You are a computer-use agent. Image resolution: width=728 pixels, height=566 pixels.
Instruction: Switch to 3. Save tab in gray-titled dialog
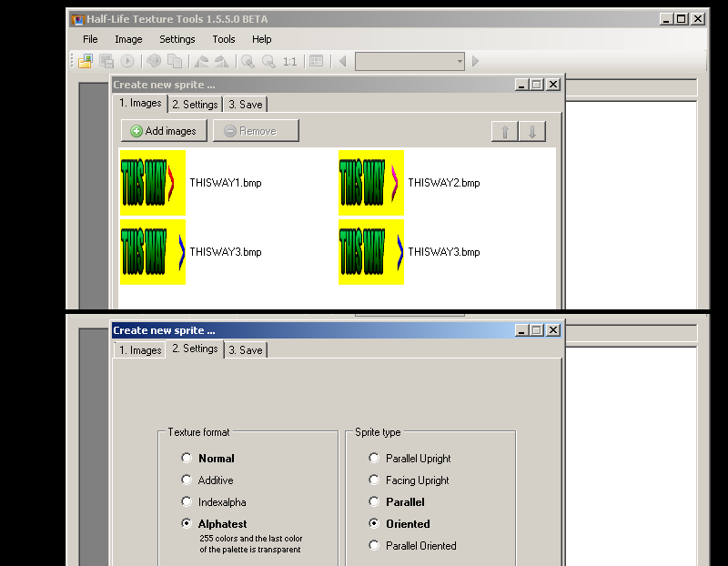tap(245, 105)
